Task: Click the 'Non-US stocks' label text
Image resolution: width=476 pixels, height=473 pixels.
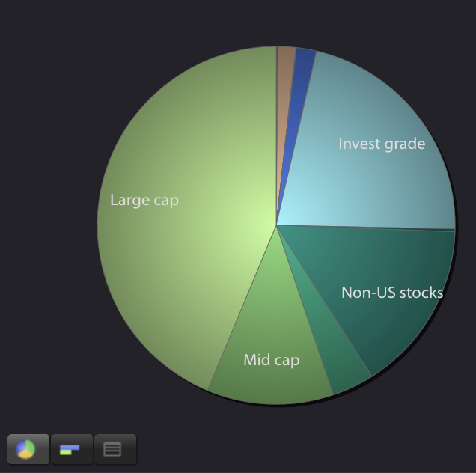Action: [392, 293]
